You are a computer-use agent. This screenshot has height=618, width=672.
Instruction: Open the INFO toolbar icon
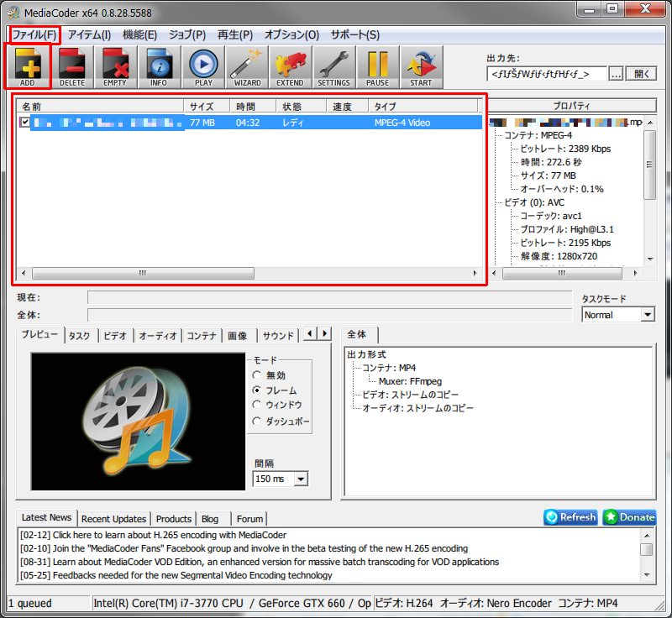coord(160,67)
